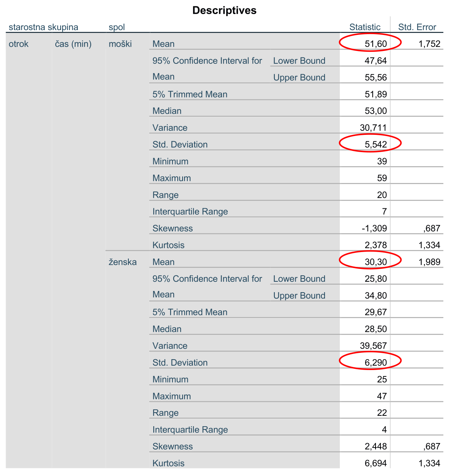Image resolution: width=461 pixels, height=476 pixels.
Task: Click the moški Variance value 30,711
Action: click(373, 128)
